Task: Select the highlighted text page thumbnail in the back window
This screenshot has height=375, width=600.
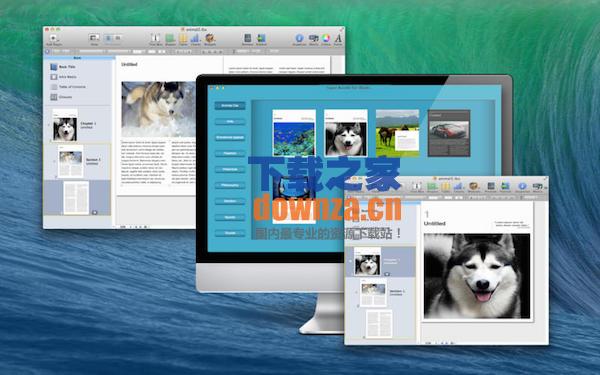Action: [x=76, y=197]
